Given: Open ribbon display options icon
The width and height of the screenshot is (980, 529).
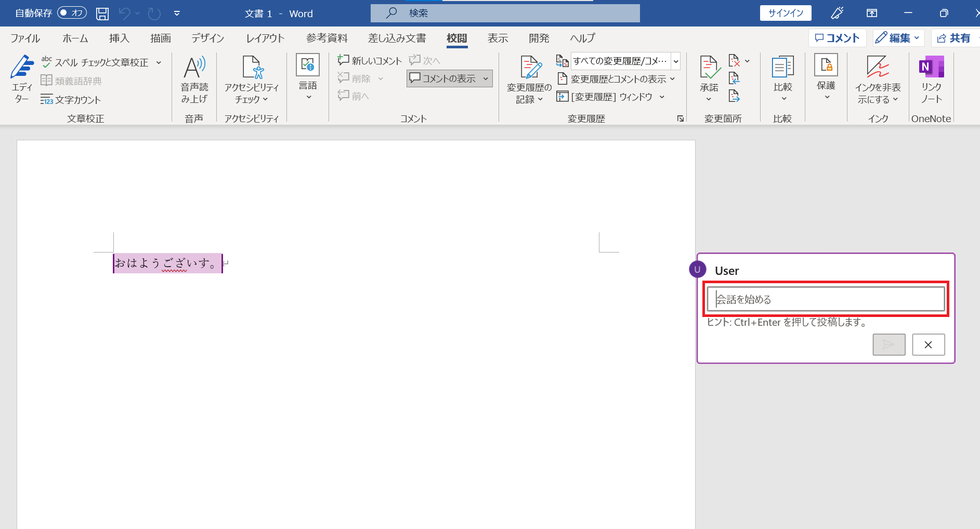Looking at the screenshot, I should point(872,14).
